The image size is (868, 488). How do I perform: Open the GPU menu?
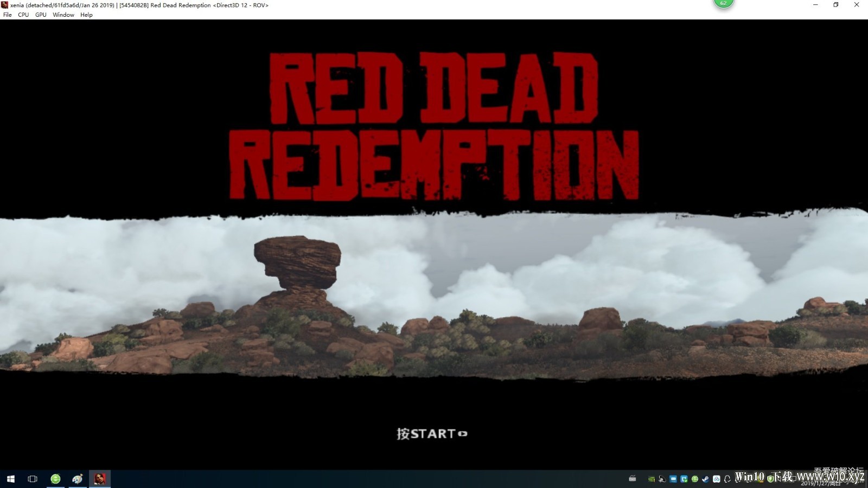pyautogui.click(x=41, y=15)
